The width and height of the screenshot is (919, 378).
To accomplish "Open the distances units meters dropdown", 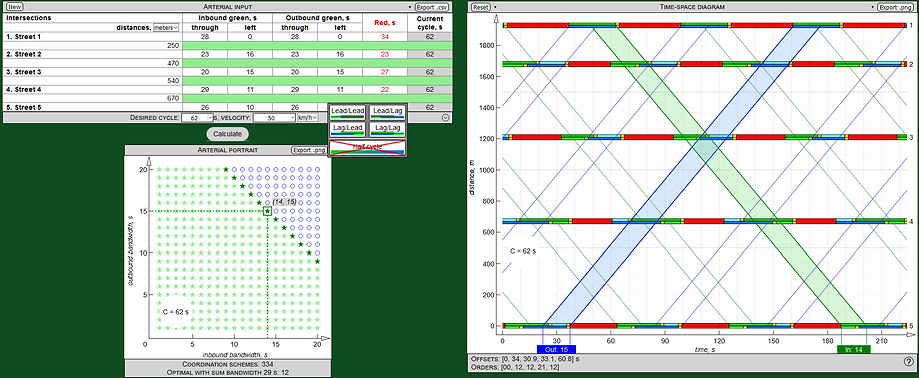I will click(166, 28).
